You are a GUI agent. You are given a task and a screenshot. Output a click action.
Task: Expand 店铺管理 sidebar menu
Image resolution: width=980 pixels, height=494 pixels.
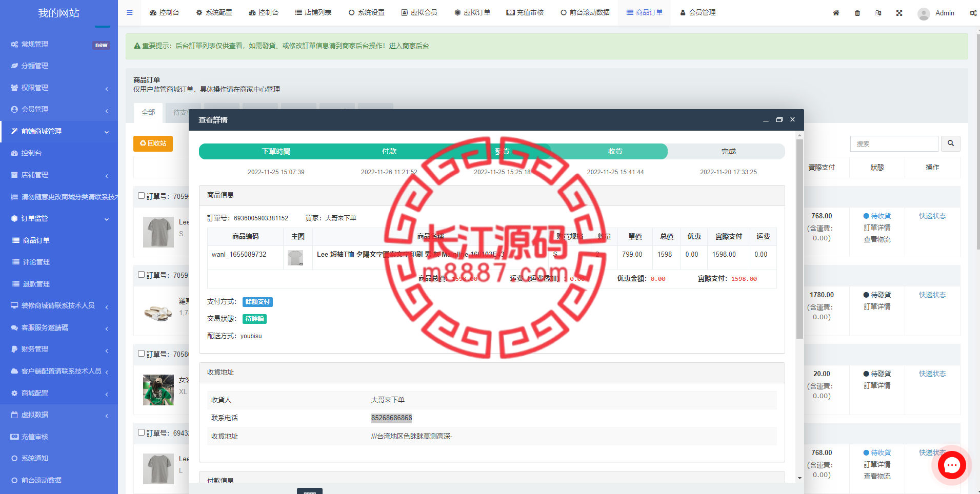59,175
